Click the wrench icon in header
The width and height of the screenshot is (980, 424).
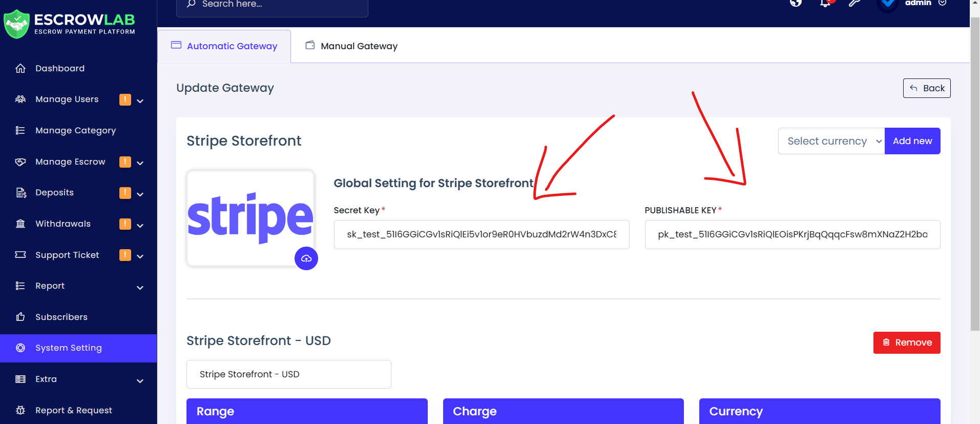click(854, 3)
